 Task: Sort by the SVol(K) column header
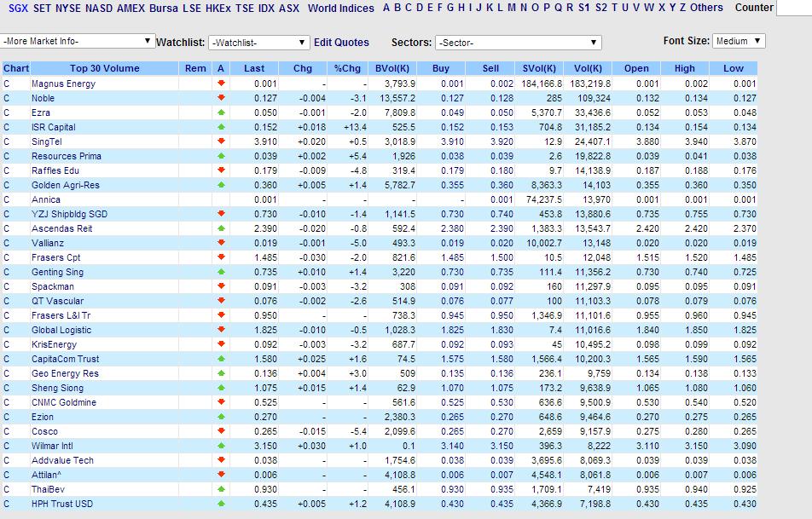[539, 68]
